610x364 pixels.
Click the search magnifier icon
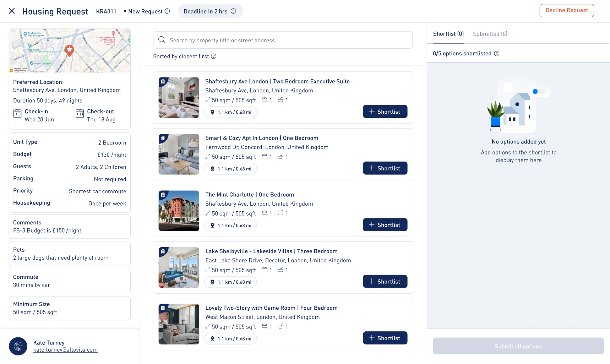pos(162,40)
